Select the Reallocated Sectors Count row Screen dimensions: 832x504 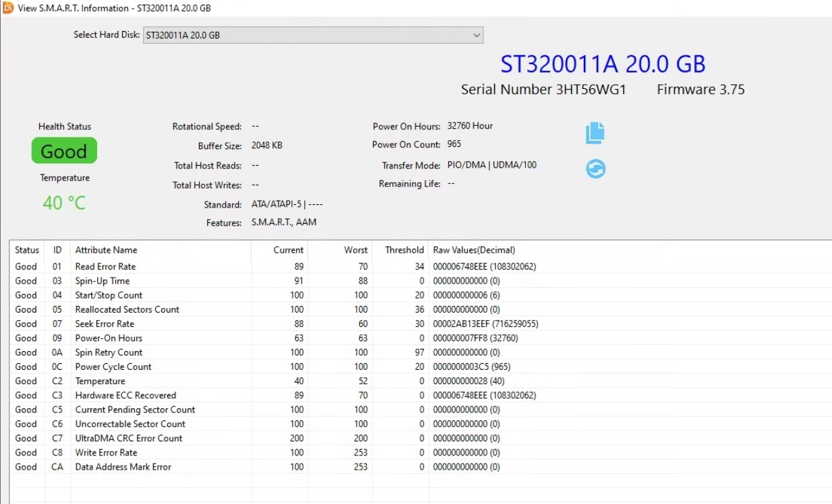tap(421, 309)
